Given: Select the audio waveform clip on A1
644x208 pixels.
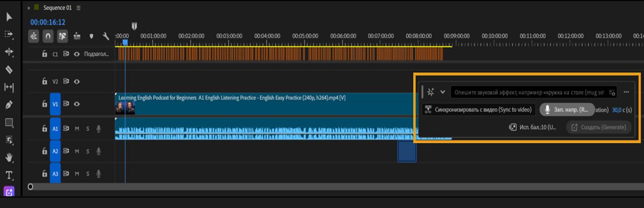Looking at the screenshot, I should pyautogui.click(x=266, y=129).
